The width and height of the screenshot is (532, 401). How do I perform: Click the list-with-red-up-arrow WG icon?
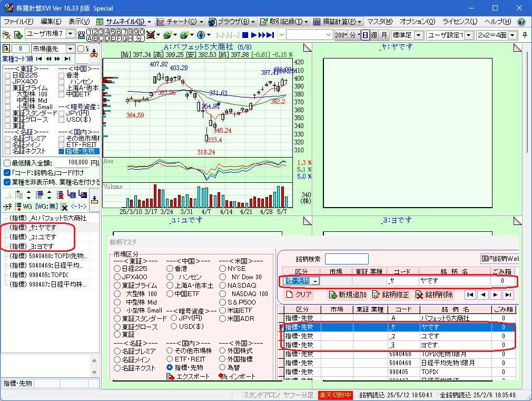coord(18,206)
